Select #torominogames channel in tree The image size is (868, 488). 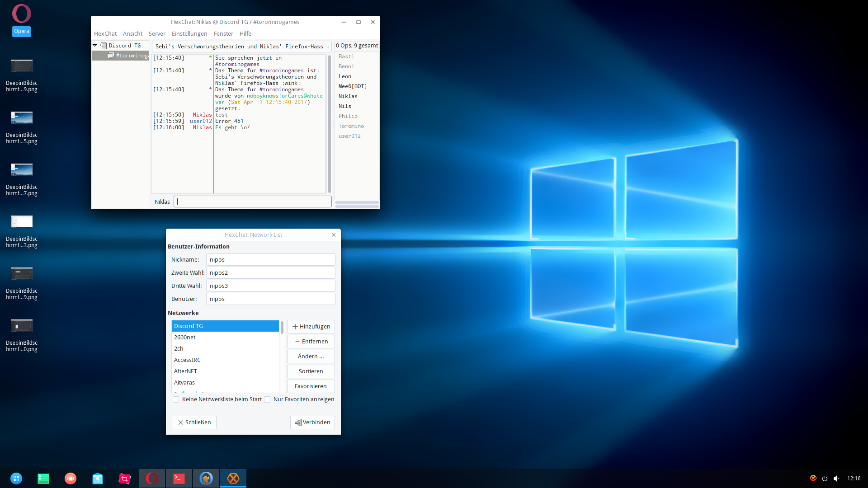131,56
